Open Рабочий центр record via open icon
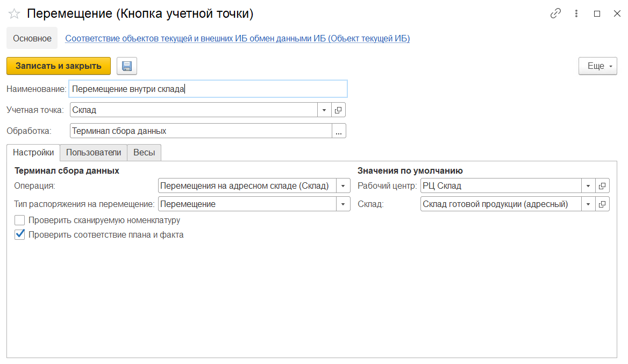This screenshot has height=364, width=628. point(602,186)
